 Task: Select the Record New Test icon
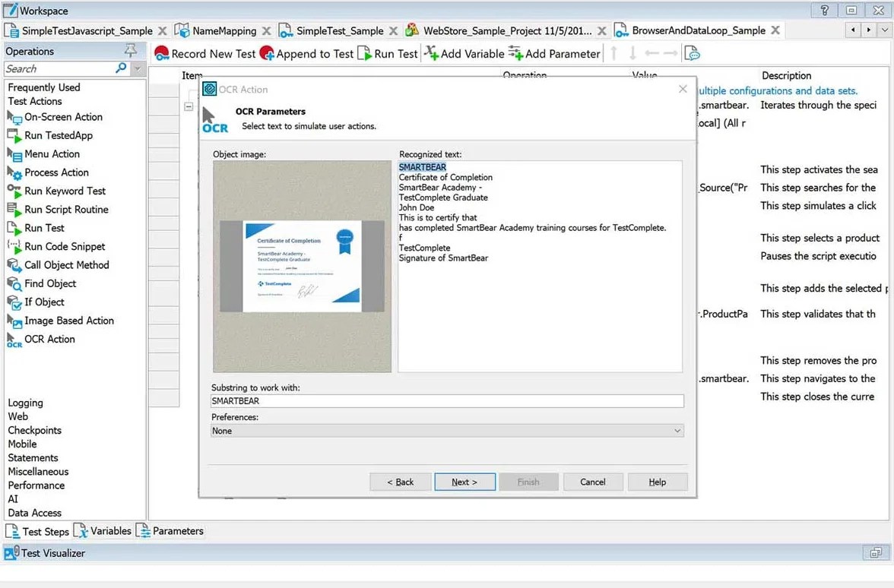coord(162,54)
